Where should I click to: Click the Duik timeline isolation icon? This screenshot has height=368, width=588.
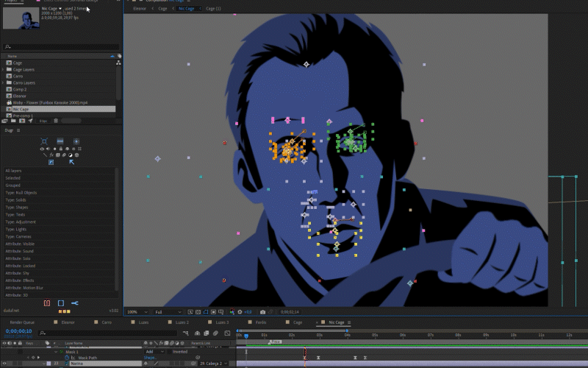pos(60,141)
